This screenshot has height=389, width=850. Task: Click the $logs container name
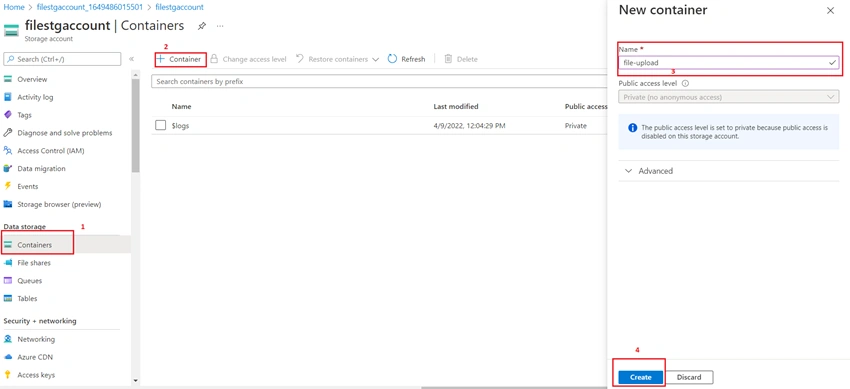point(181,125)
